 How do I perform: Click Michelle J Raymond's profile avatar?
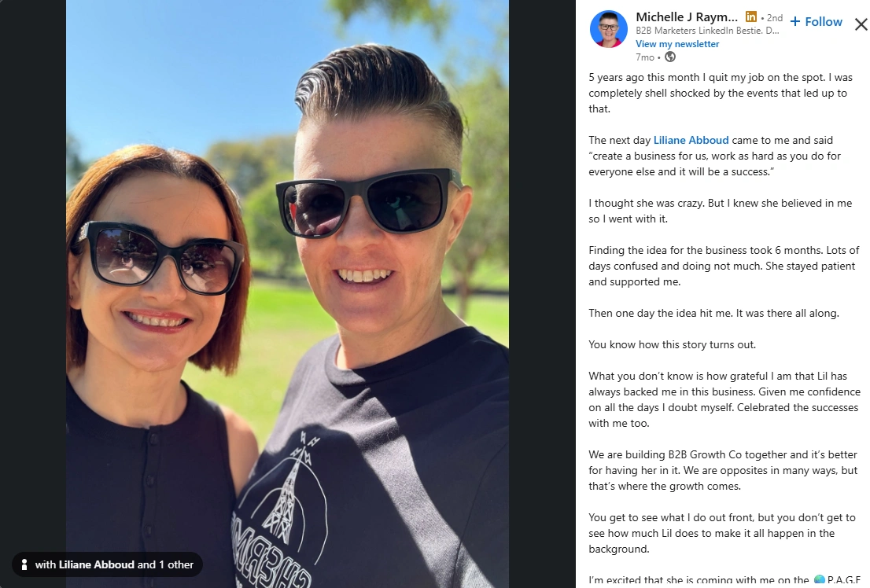pyautogui.click(x=608, y=29)
